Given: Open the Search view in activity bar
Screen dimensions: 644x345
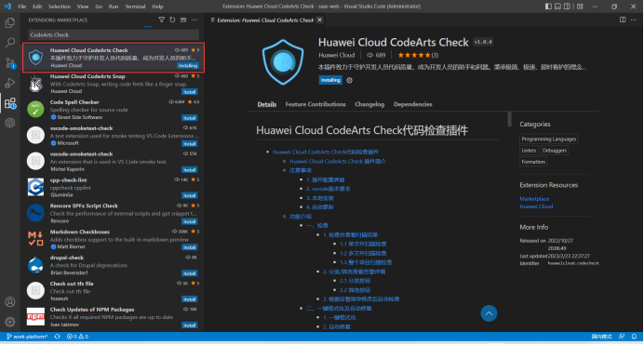Looking at the screenshot, I should (x=10, y=43).
